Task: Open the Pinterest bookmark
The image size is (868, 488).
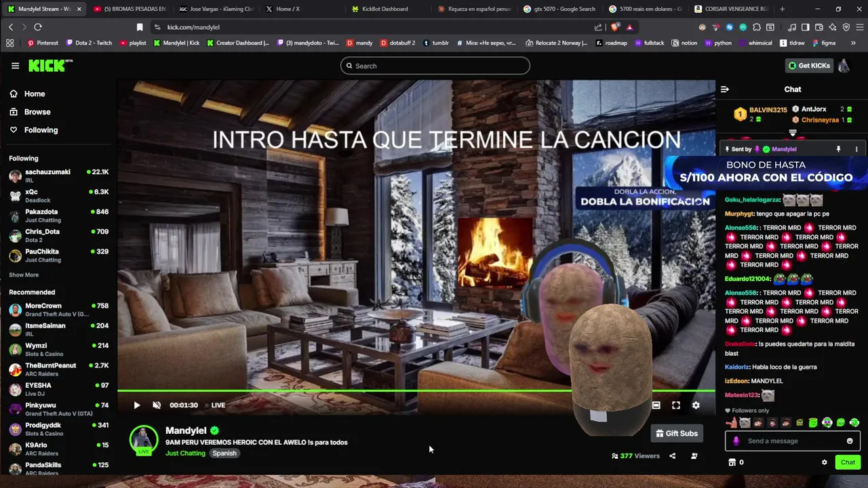Action: point(42,43)
